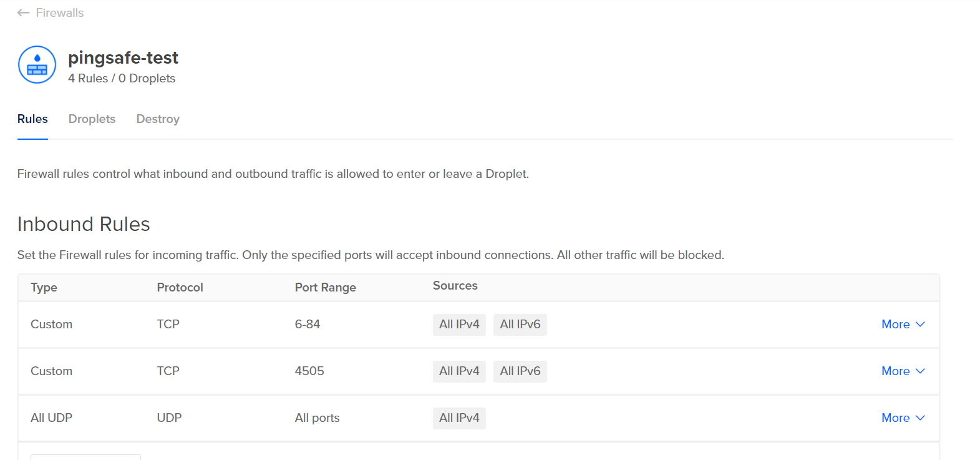The image size is (980, 460).
Task: Go back via the Firewalls breadcrumb link
Action: (59, 12)
